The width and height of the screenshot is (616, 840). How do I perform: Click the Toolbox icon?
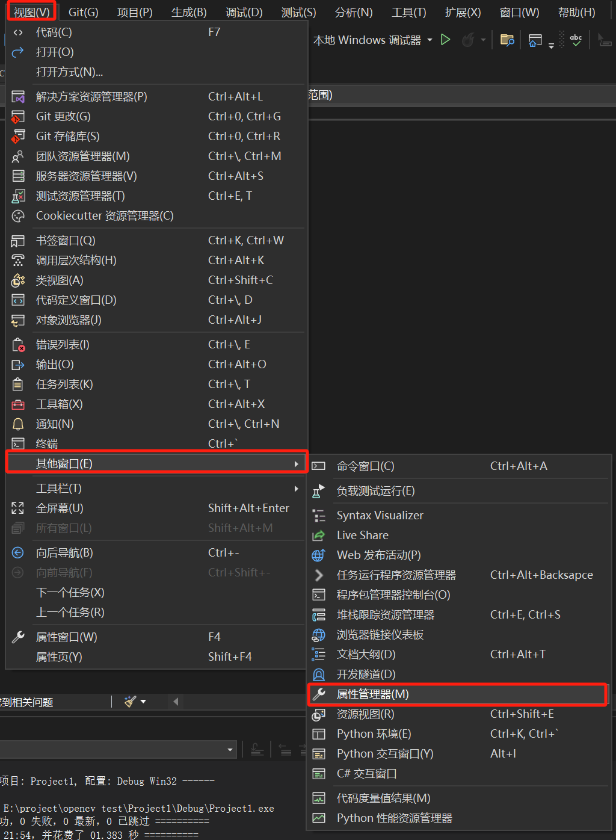coord(18,404)
